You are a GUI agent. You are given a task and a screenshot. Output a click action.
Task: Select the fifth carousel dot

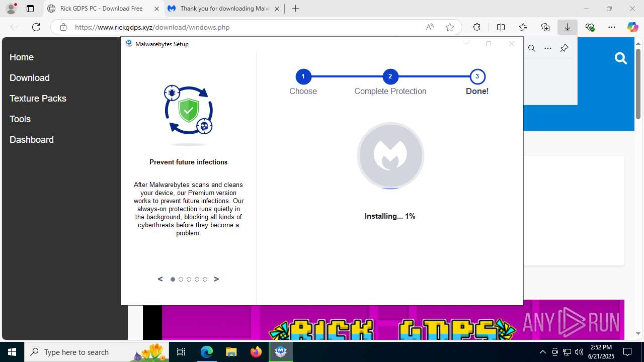pyautogui.click(x=205, y=280)
